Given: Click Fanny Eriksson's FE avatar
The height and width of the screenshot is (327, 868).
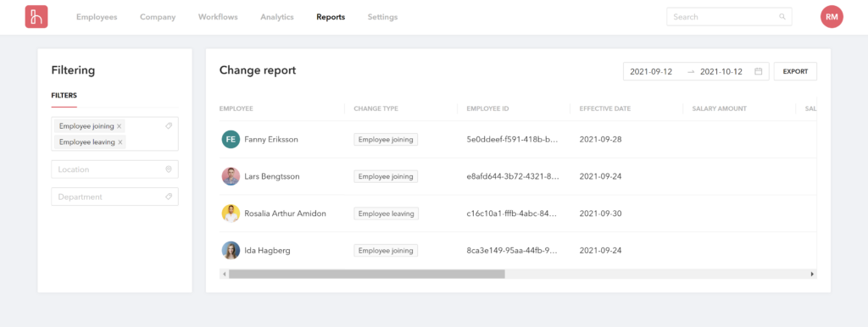Looking at the screenshot, I should pyautogui.click(x=231, y=140).
